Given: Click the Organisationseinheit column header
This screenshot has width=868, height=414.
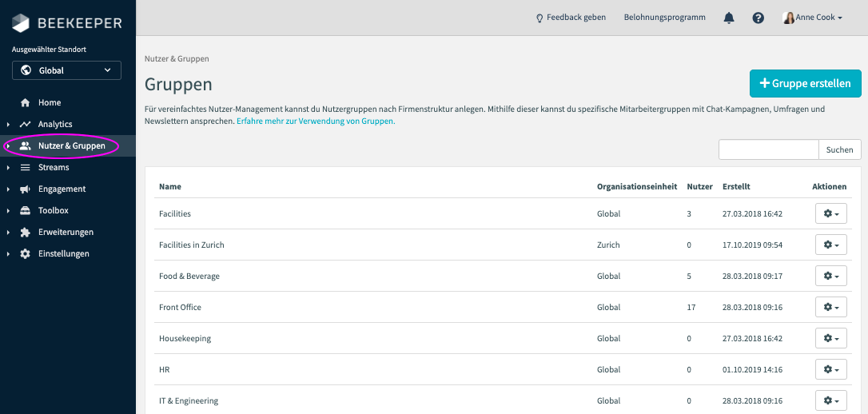Looking at the screenshot, I should [x=637, y=187].
